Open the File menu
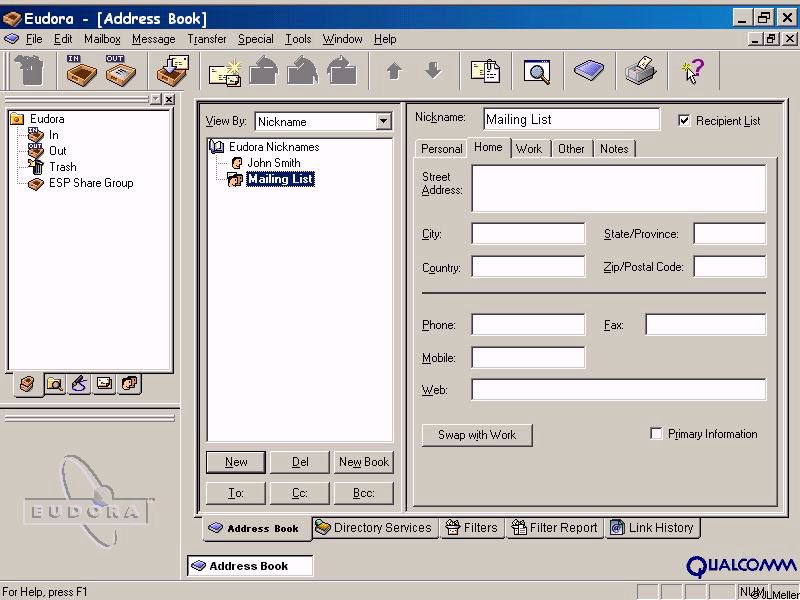Viewport: 800px width, 600px height. click(x=34, y=39)
